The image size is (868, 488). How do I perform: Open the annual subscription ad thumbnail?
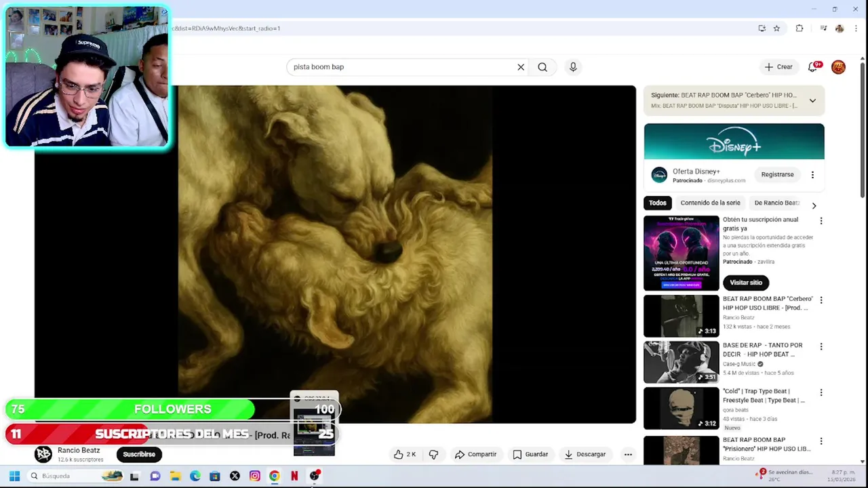click(681, 253)
